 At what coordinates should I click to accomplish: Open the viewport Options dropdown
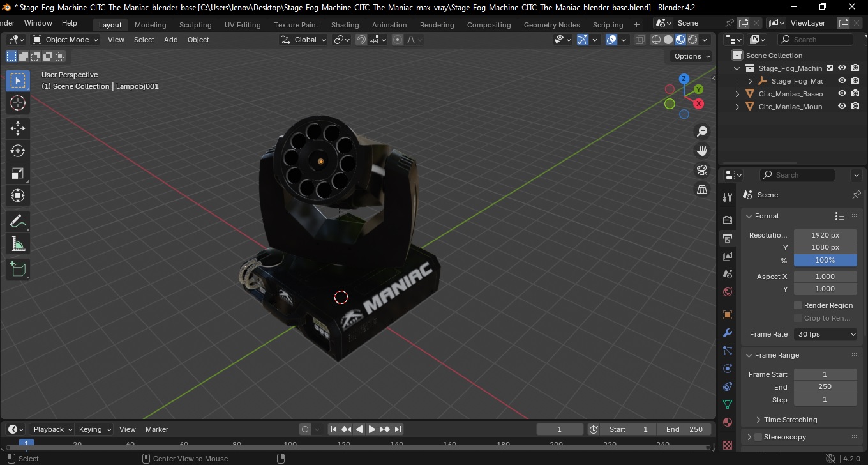click(x=692, y=56)
